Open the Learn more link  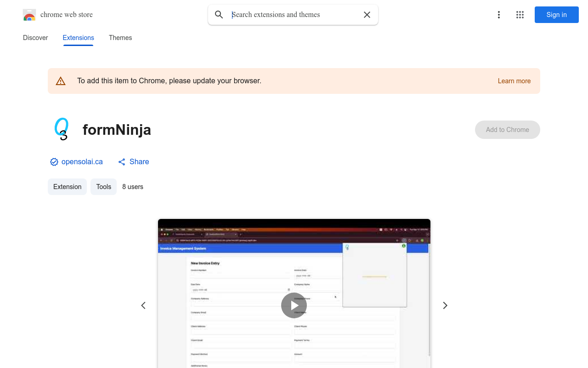[514, 81]
